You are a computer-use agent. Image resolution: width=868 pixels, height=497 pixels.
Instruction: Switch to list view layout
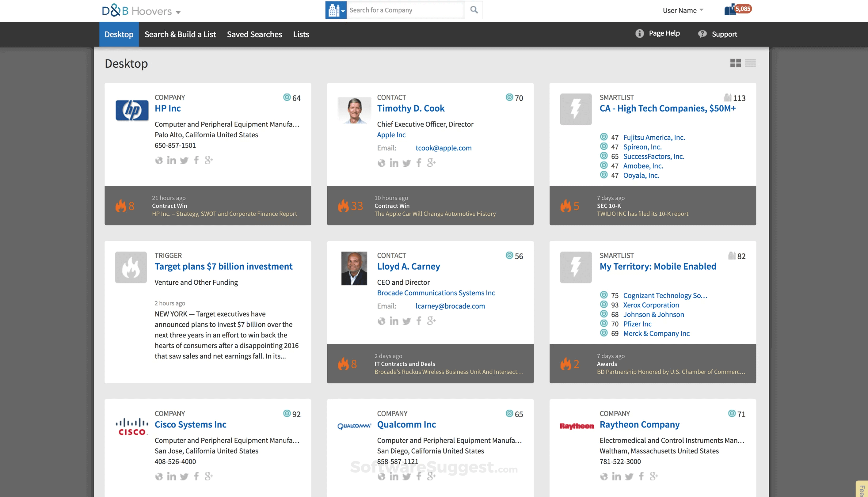750,63
